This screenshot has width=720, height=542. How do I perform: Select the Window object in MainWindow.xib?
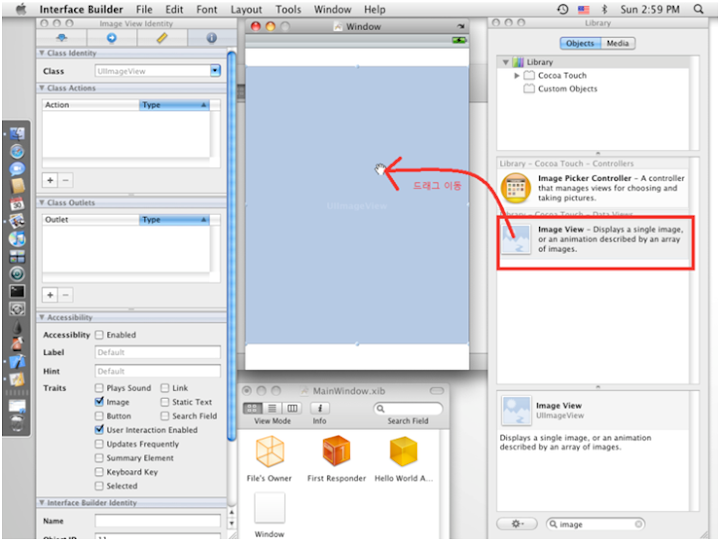click(x=270, y=508)
